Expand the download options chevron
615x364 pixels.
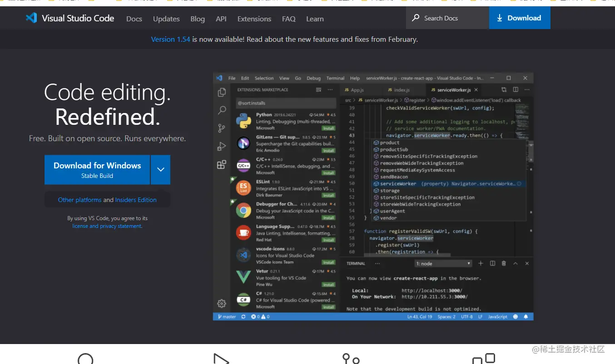click(160, 170)
